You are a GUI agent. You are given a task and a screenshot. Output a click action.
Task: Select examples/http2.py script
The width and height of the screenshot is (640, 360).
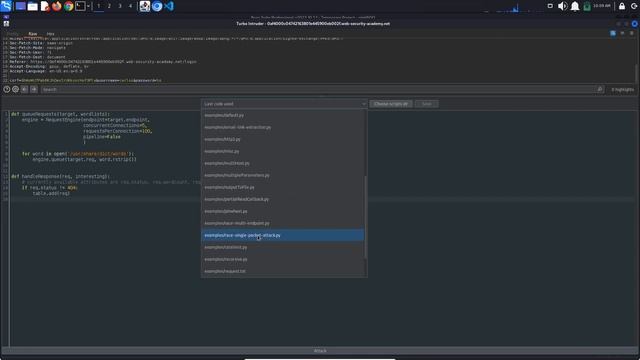click(x=283, y=139)
